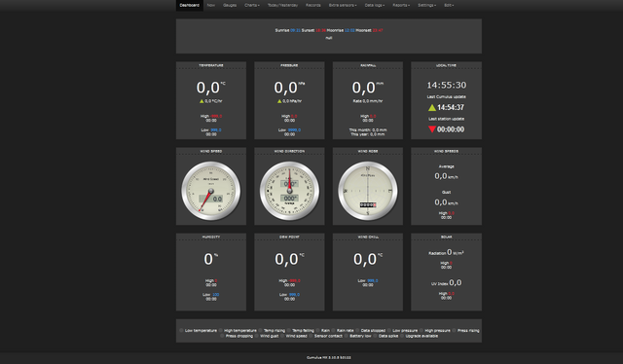Click the Pressure panel 0,0 hPa reading
The width and height of the screenshot is (623, 364).
[x=289, y=88]
